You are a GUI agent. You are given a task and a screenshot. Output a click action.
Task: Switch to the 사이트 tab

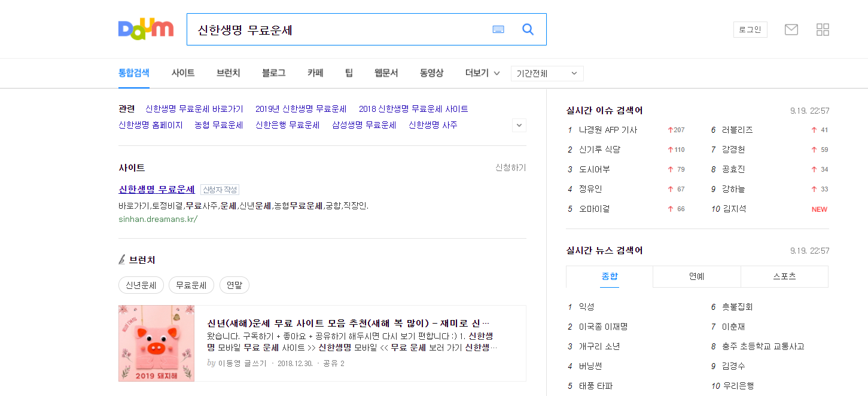(x=183, y=73)
